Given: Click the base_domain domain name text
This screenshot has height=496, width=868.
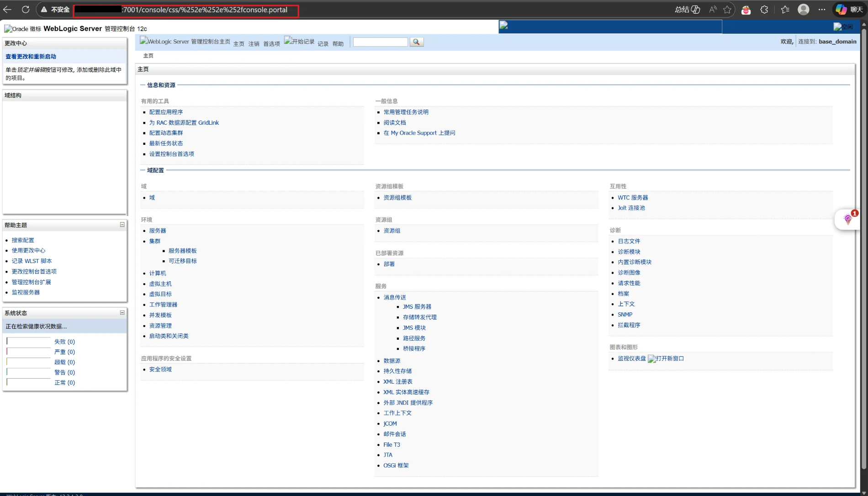Looking at the screenshot, I should pyautogui.click(x=837, y=42).
